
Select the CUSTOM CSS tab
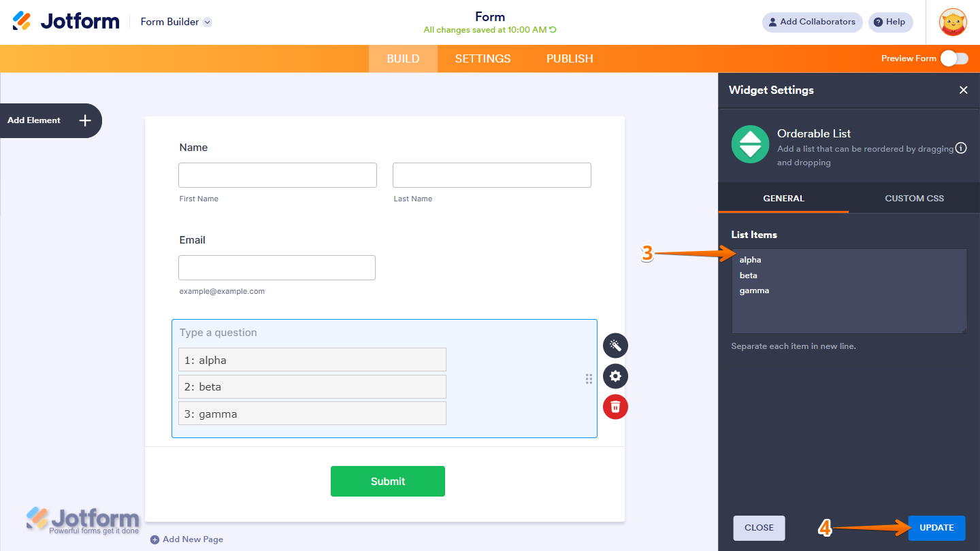click(x=914, y=199)
